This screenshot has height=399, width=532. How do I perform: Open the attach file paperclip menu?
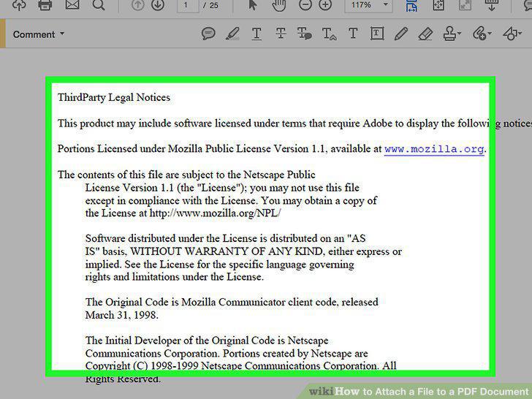[482, 34]
